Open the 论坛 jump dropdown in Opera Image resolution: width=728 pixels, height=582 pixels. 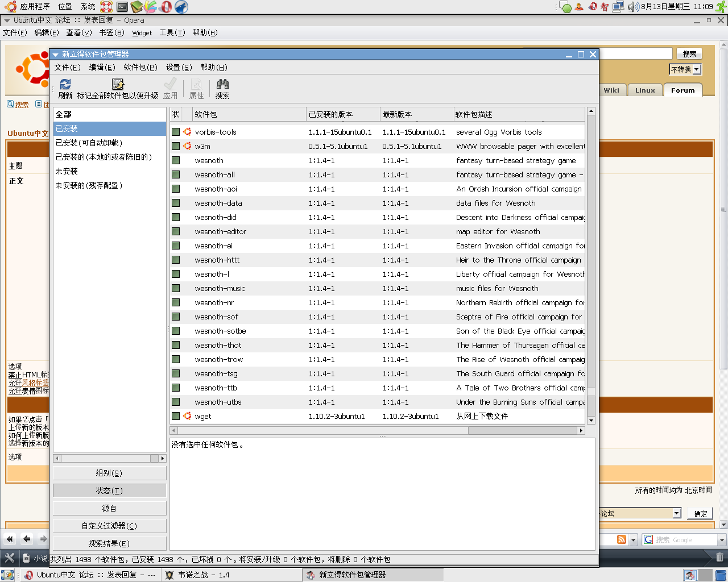640,513
